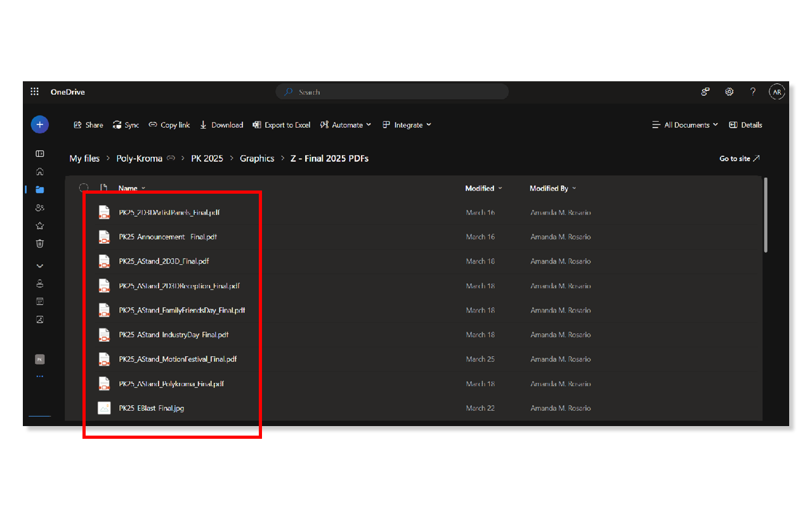Open the Media photo icon in sidebar
This screenshot has height=508, width=812.
click(40, 319)
